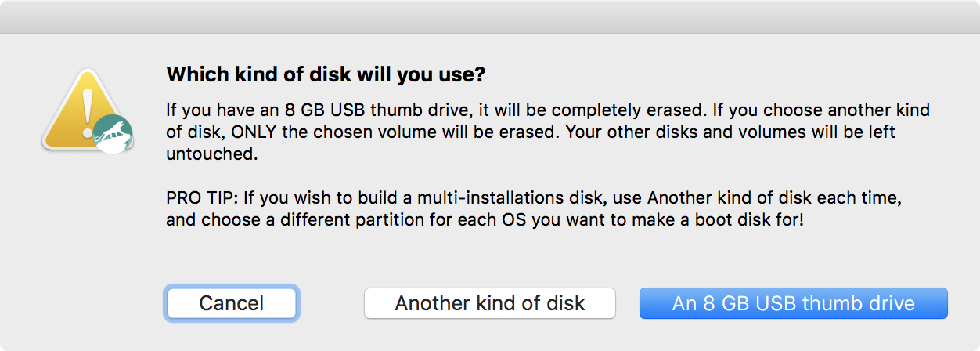Click the lion badge on the warning icon
980x351 pixels.
click(x=113, y=134)
